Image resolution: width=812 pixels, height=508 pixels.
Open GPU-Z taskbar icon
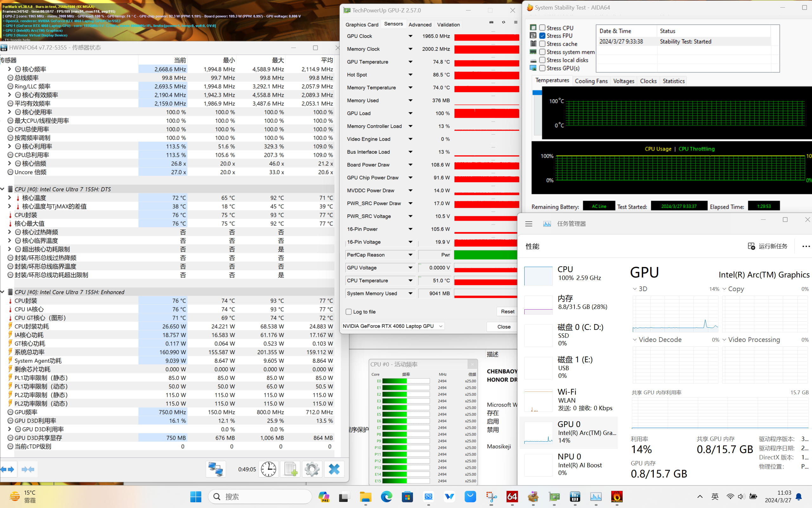(x=554, y=497)
